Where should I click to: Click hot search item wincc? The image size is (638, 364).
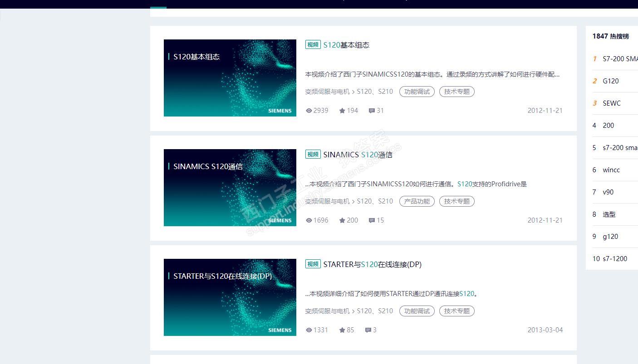[611, 170]
